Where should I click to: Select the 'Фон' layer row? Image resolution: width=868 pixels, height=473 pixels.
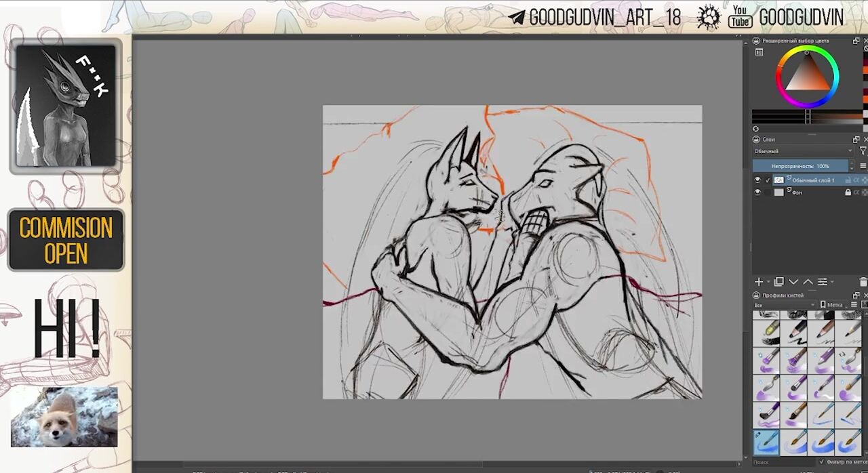pyautogui.click(x=814, y=192)
